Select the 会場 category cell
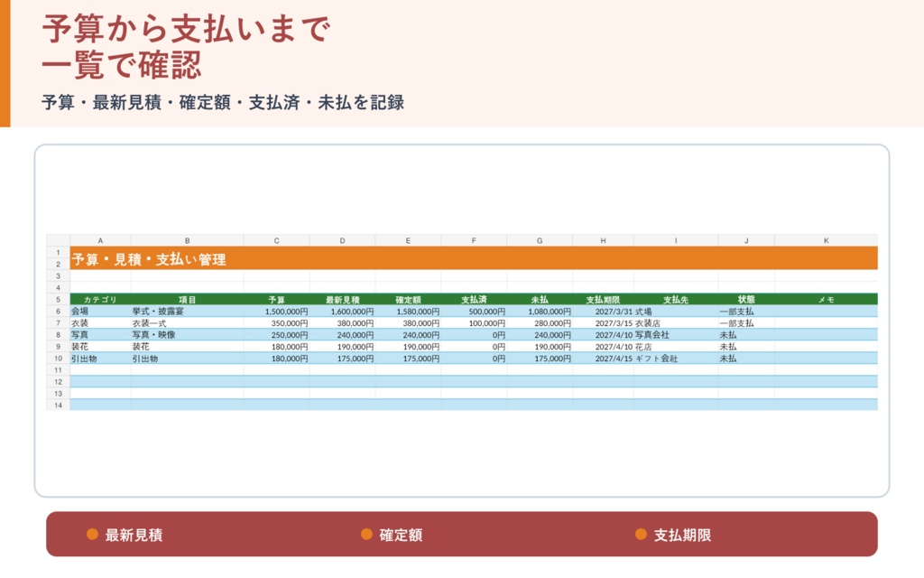This screenshot has width=924, height=578. point(100,312)
